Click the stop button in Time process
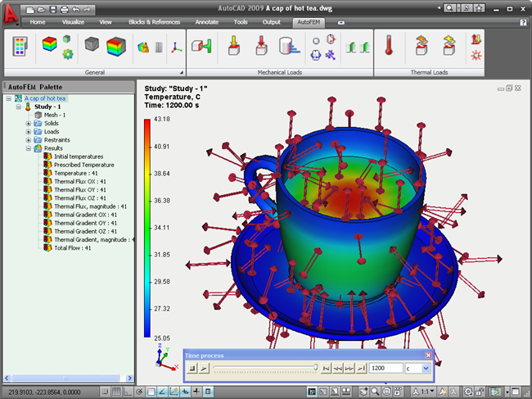 [x=192, y=368]
